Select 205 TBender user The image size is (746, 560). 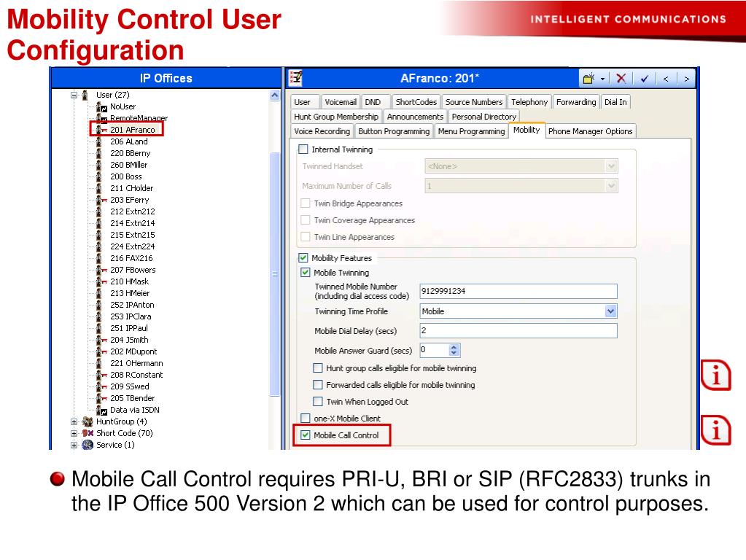(132, 398)
